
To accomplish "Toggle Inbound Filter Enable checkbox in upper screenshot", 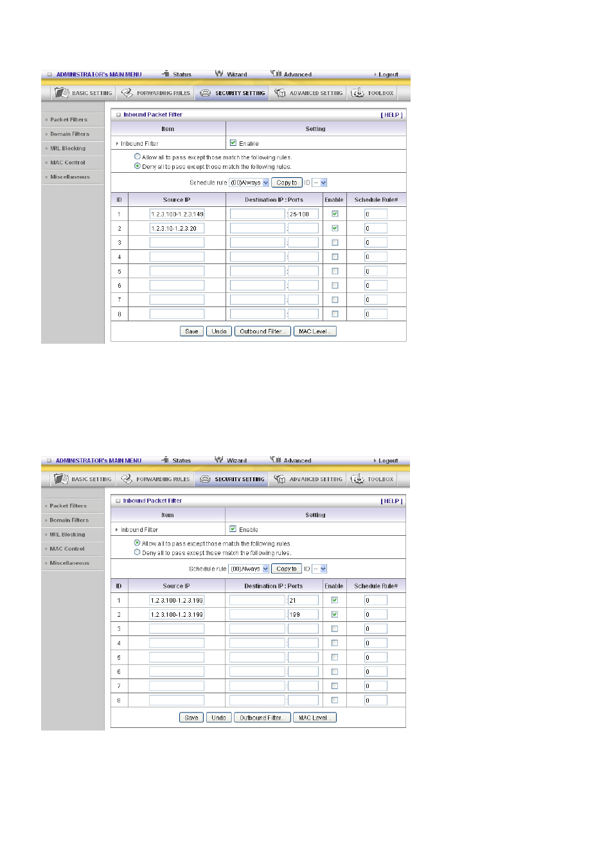I will [x=233, y=143].
